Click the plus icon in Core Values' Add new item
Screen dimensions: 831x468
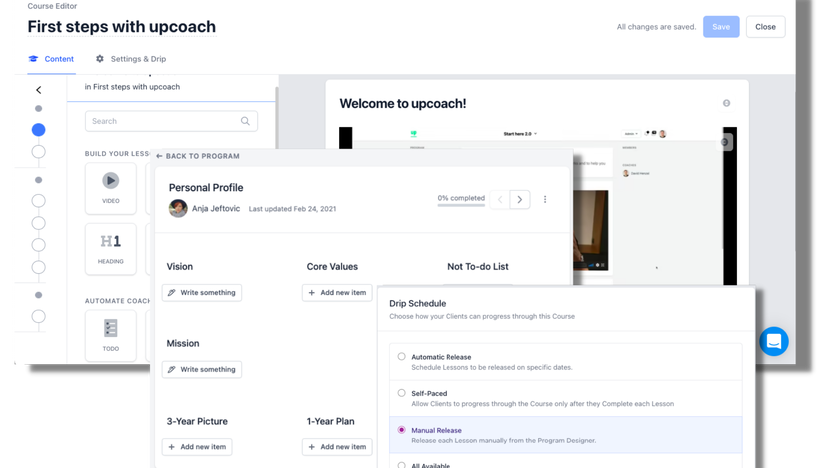tap(312, 293)
